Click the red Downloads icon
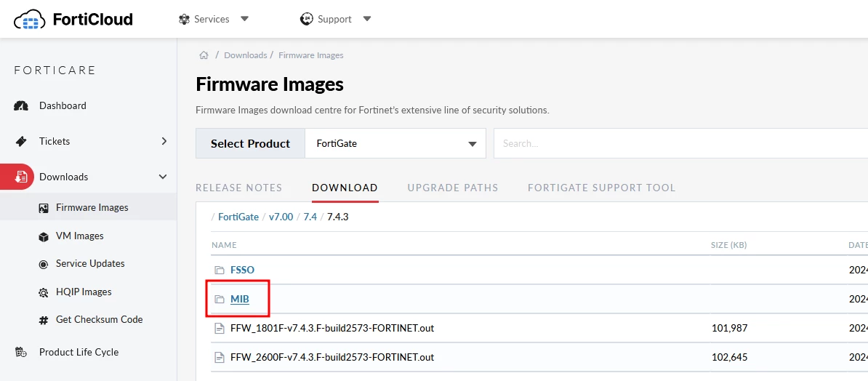The width and height of the screenshot is (868, 381). tap(21, 177)
